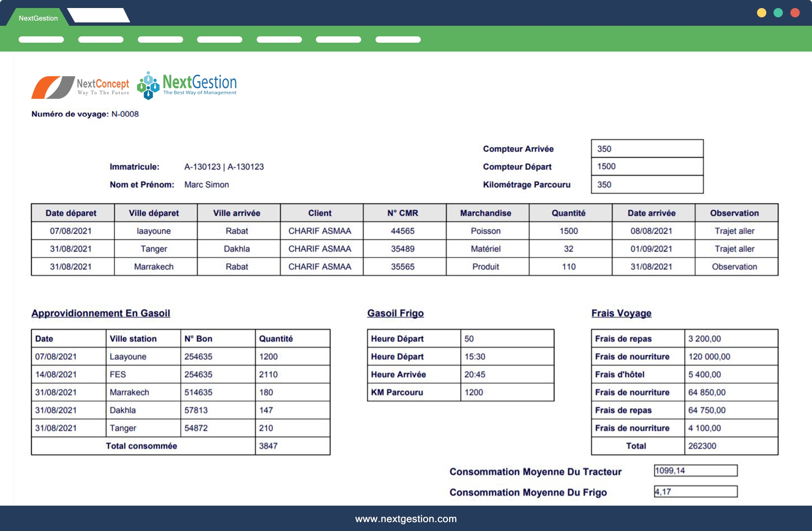This screenshot has height=531, width=812.
Task: Click the Compteur Départ field showing 1500
Action: click(x=647, y=166)
